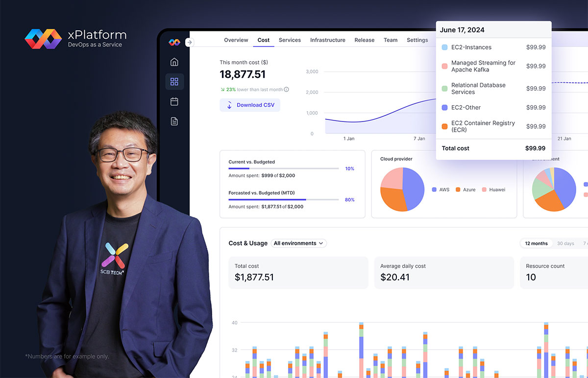Click the EC2-Other color marker
This screenshot has width=588, height=378.
pyautogui.click(x=444, y=107)
